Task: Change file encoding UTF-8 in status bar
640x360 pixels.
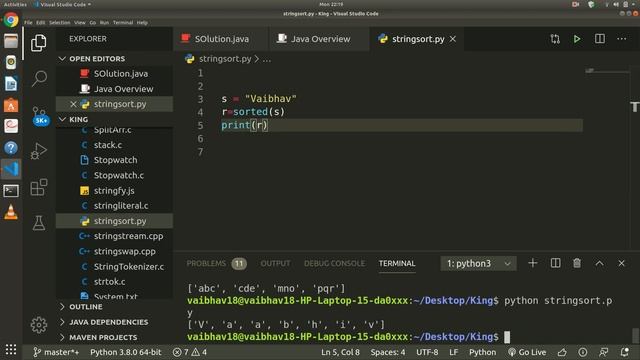Action: click(x=427, y=352)
